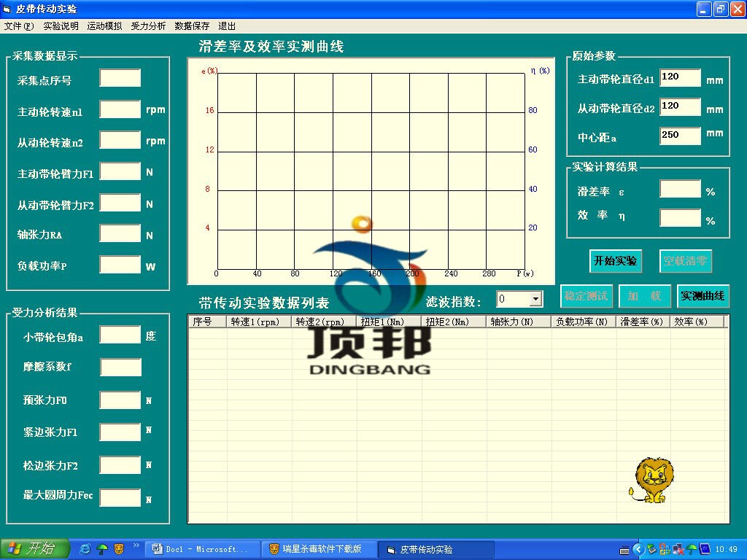
Task: Click the 实测曲线 curve button
Action: coord(702,296)
